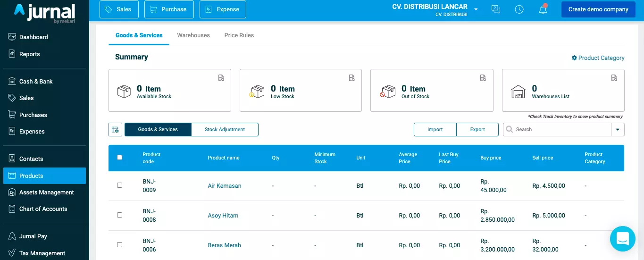Open the Out of Stock report icon
Image resolution: width=644 pixels, height=260 pixels.
483,78
